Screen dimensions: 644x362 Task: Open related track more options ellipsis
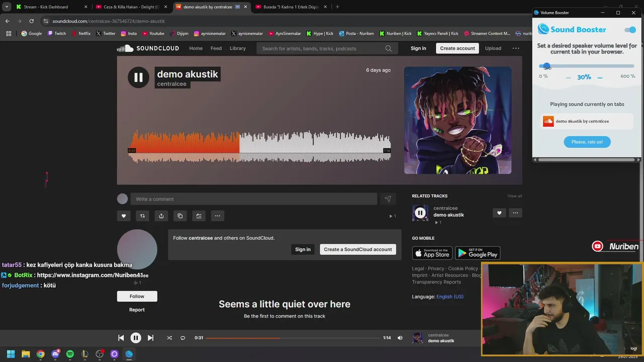pyautogui.click(x=515, y=213)
